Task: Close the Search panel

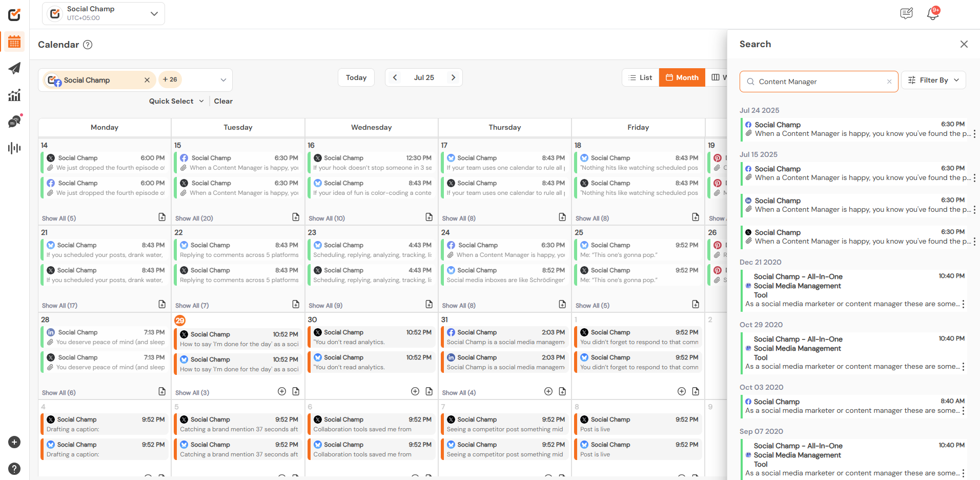Action: (964, 44)
